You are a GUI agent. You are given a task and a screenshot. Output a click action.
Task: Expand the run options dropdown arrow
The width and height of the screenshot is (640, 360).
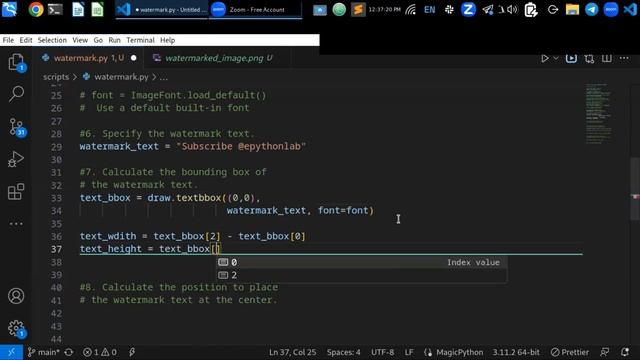coord(556,58)
